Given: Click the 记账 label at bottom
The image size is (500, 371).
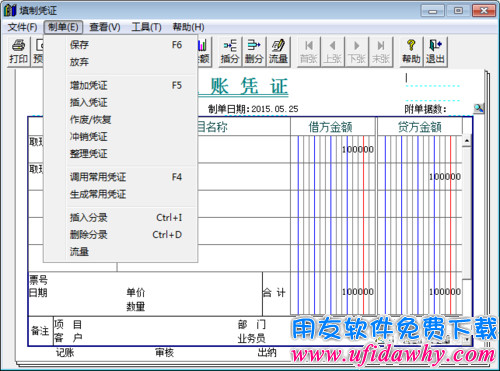Looking at the screenshot, I should pyautogui.click(x=65, y=352).
